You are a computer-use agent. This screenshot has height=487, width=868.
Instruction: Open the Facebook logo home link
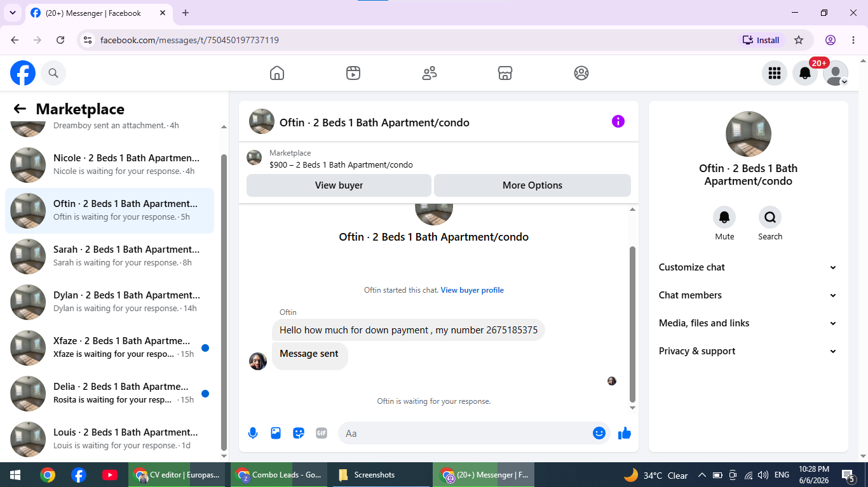(23, 74)
